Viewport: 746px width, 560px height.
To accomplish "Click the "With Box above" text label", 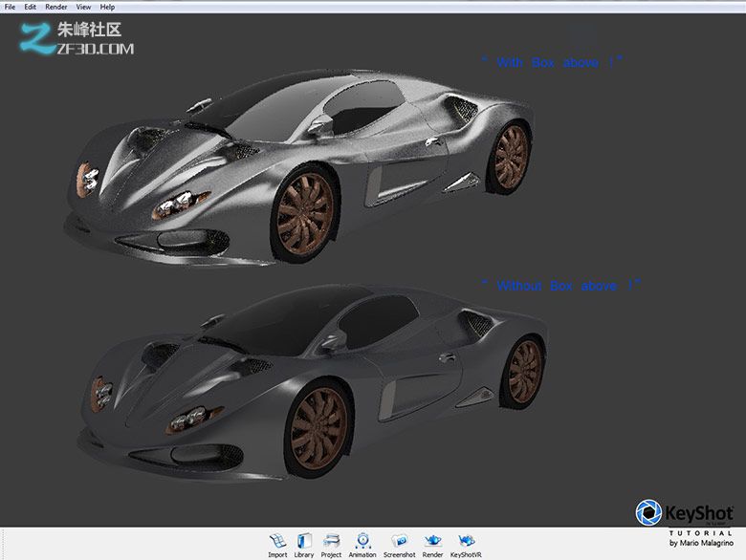I will (552, 62).
